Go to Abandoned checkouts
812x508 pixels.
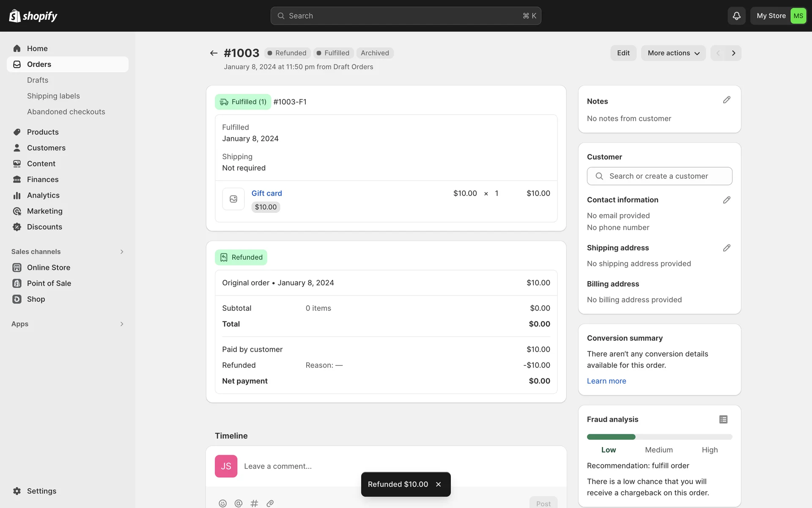66,112
